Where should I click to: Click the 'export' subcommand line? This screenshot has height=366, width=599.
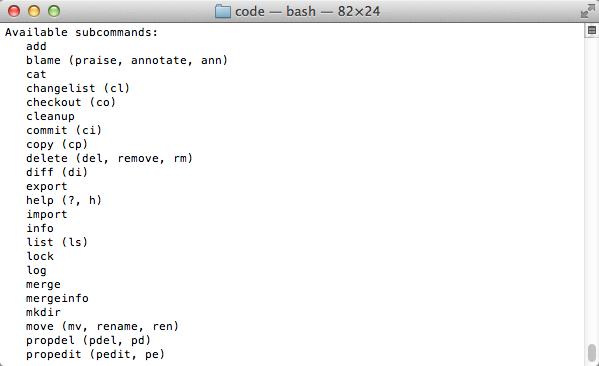point(47,186)
